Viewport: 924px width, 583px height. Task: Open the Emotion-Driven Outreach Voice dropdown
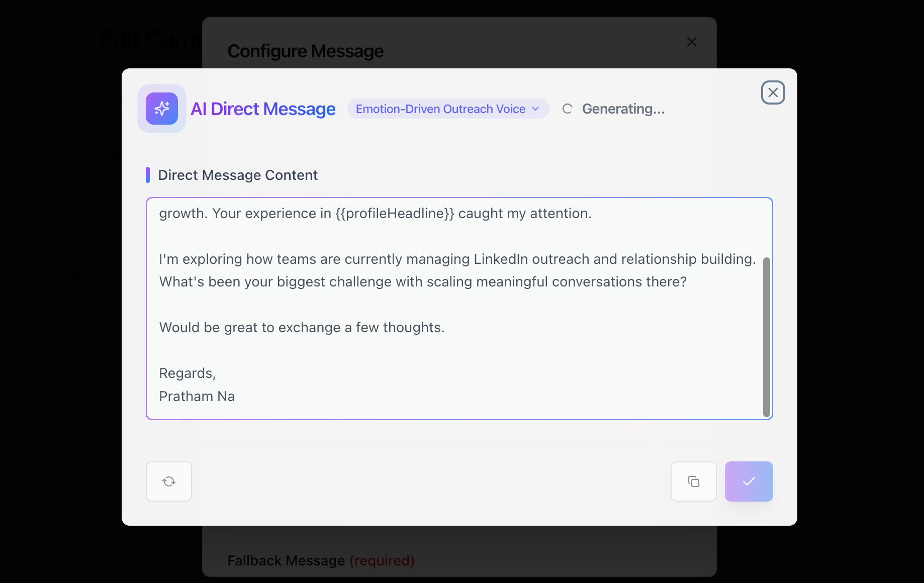click(440, 109)
